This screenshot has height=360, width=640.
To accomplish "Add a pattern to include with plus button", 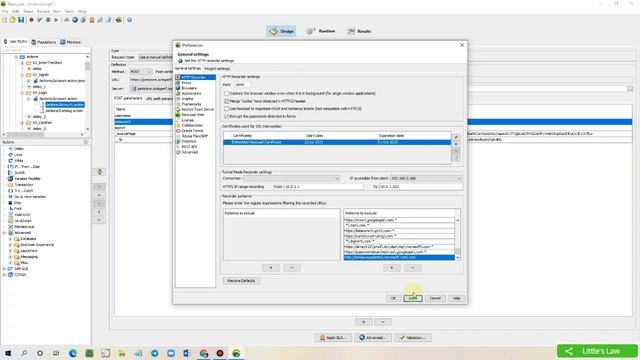I will (x=271, y=268).
